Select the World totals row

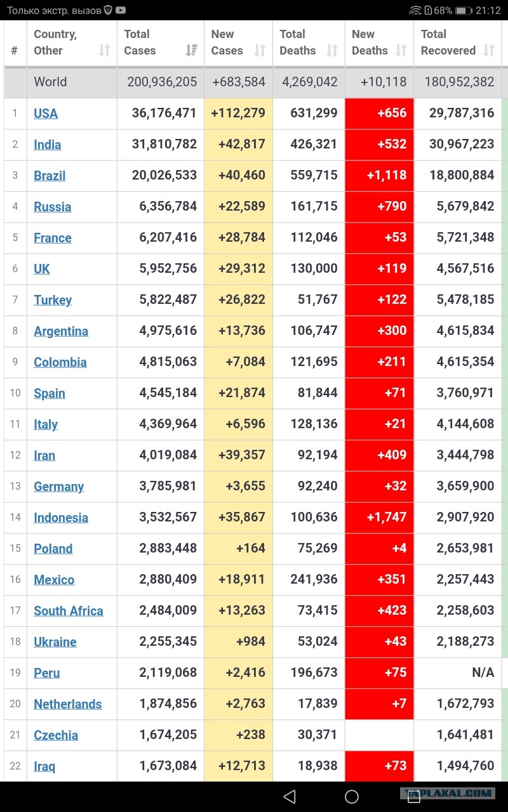click(x=253, y=82)
